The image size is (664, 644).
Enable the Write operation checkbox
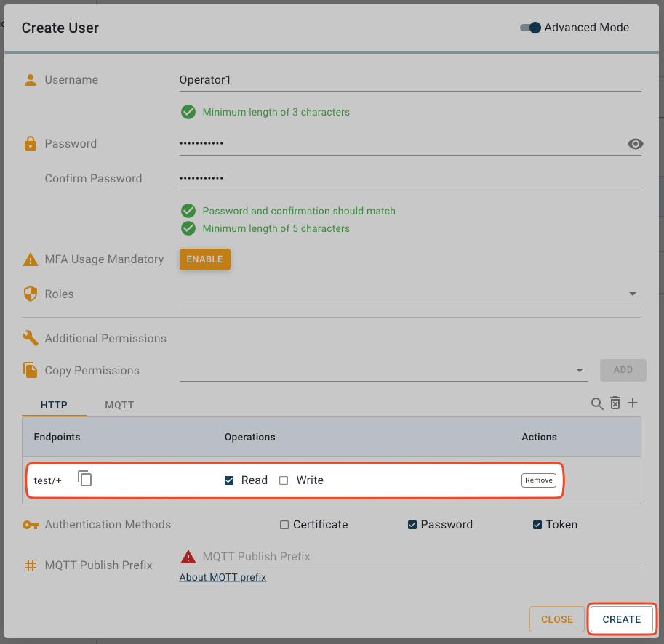tap(284, 480)
